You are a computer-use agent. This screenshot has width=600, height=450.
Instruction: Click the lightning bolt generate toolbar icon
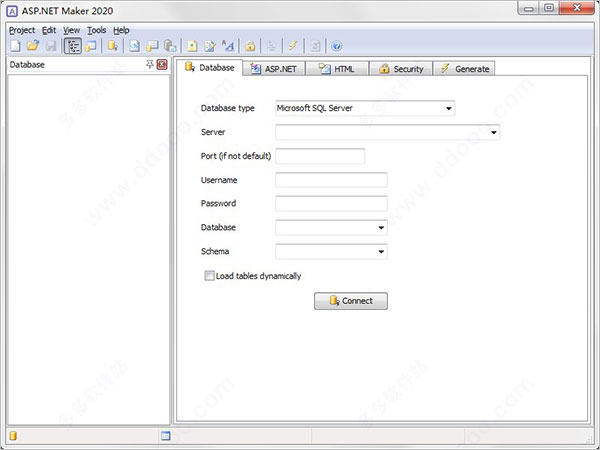point(293,46)
